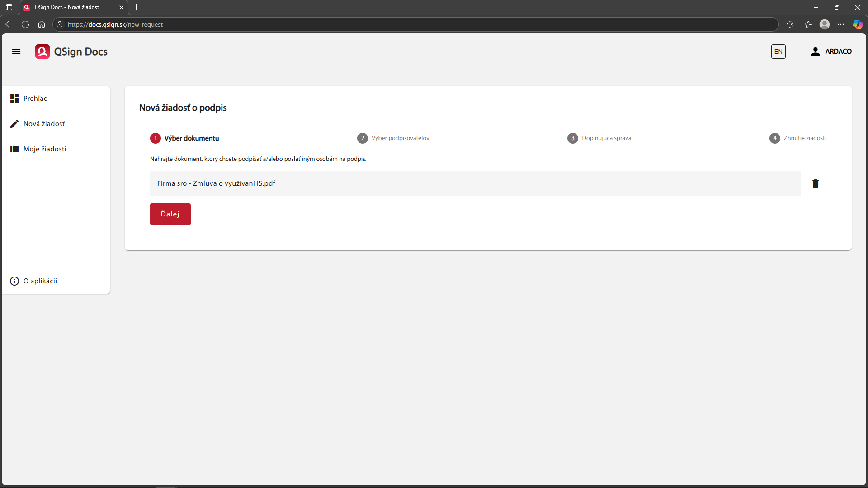Open O aplikácii info item
Image resolution: width=868 pixels, height=488 pixels.
click(40, 281)
